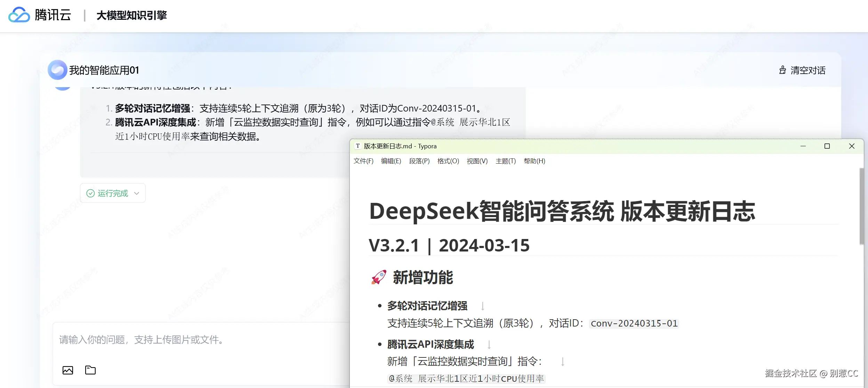The height and width of the screenshot is (388, 868).
Task: Click the green check icon in 运行完成
Action: tap(90, 193)
